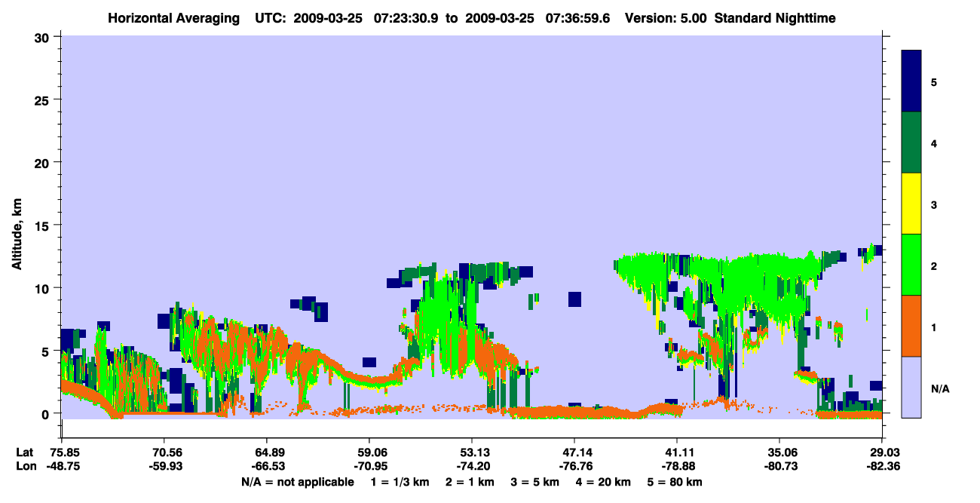Click the yellow color bar segment labeled 3
Viewport: 980px width, 503px height.
coord(911,204)
